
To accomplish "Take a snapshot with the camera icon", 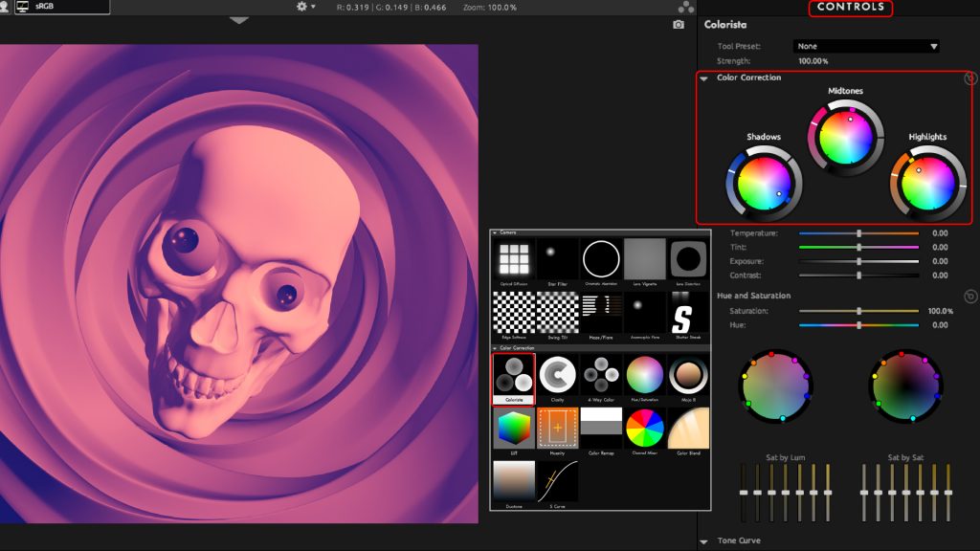I will click(x=679, y=25).
